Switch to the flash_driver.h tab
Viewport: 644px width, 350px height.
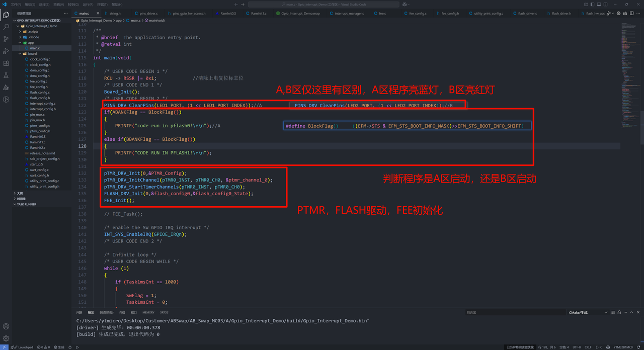click(561, 14)
